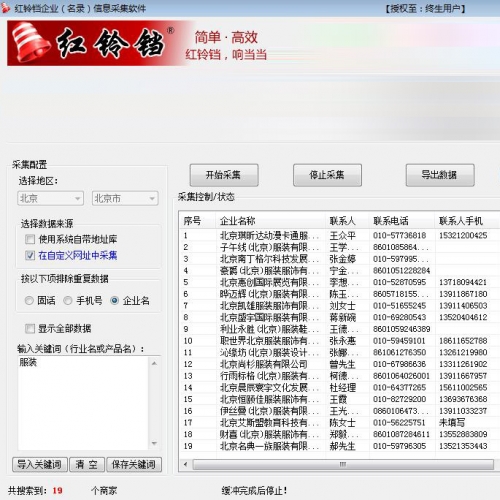Image resolution: width=500 pixels, height=500 pixels.
Task: Click in the keyword input box containing 服装
Action: click(x=83, y=403)
